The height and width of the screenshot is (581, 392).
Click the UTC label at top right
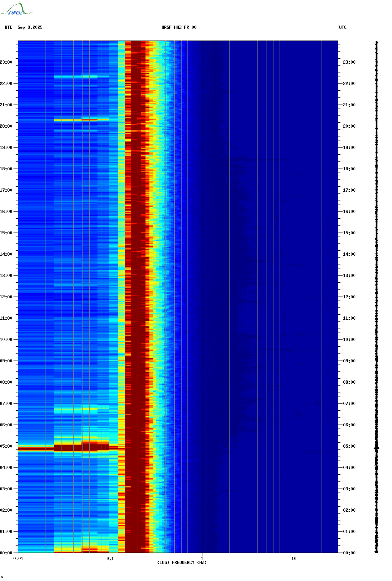click(343, 27)
